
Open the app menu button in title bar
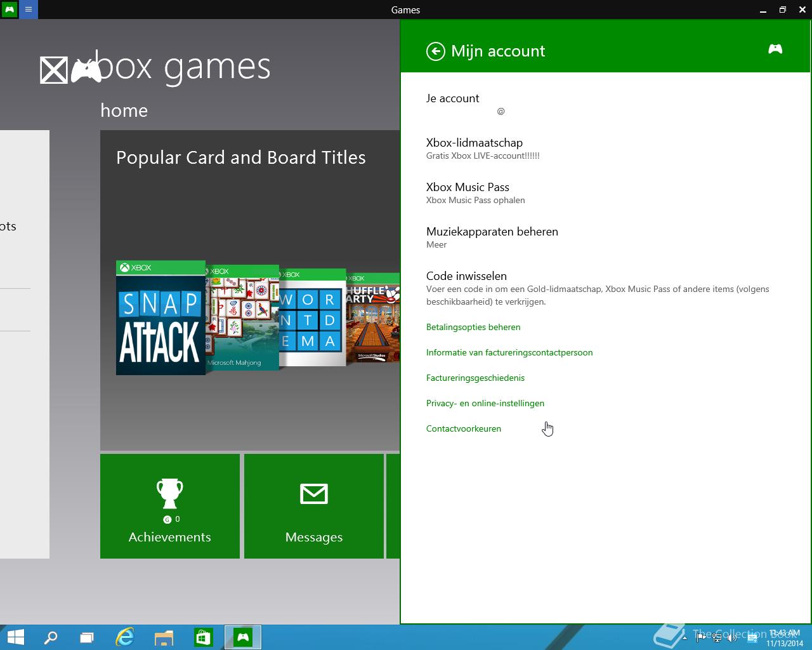pyautogui.click(x=29, y=10)
